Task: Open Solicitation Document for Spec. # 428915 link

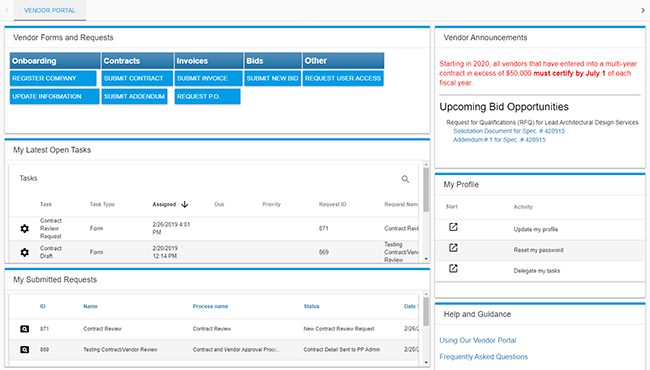Action: 509,131
